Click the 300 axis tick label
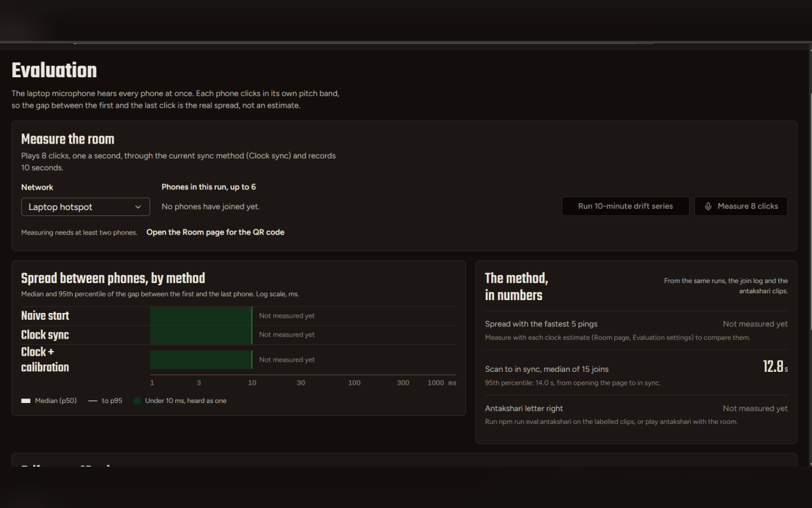 403,383
